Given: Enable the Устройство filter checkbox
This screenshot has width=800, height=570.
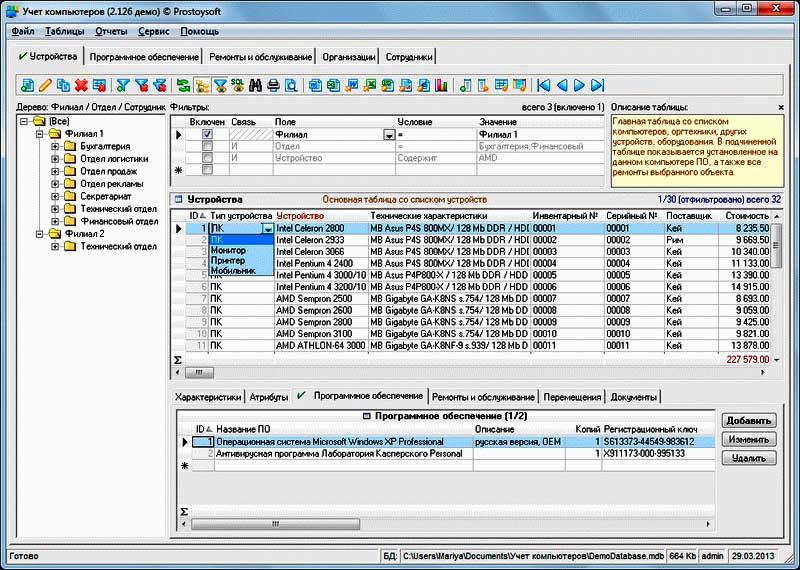Looking at the screenshot, I should click(207, 158).
